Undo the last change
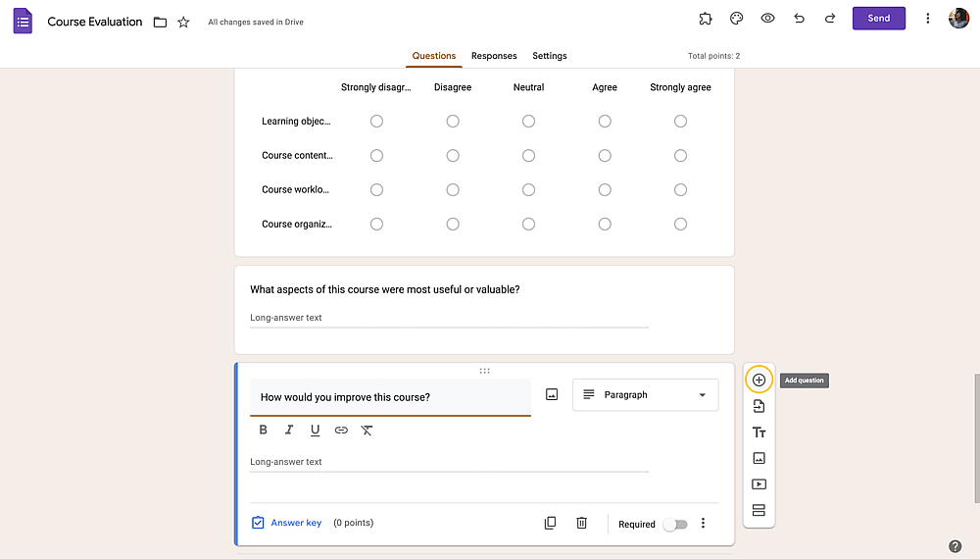This screenshot has width=980, height=559. 799,18
